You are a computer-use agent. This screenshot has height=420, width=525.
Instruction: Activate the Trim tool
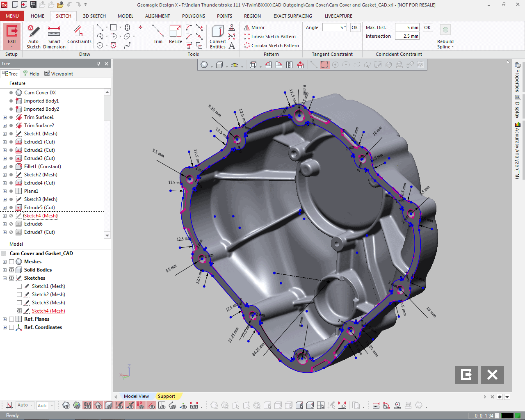158,34
